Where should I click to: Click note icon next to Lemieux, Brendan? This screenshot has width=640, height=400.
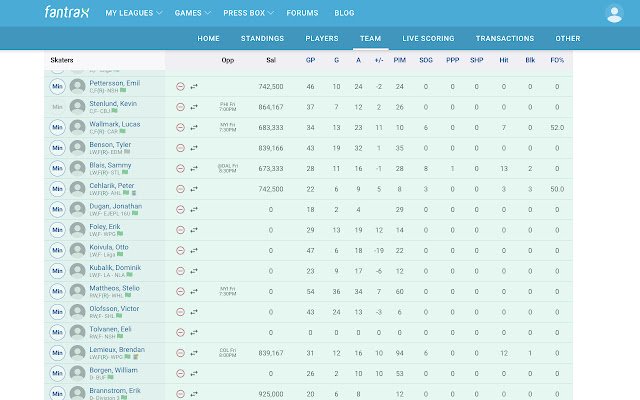pos(136,357)
